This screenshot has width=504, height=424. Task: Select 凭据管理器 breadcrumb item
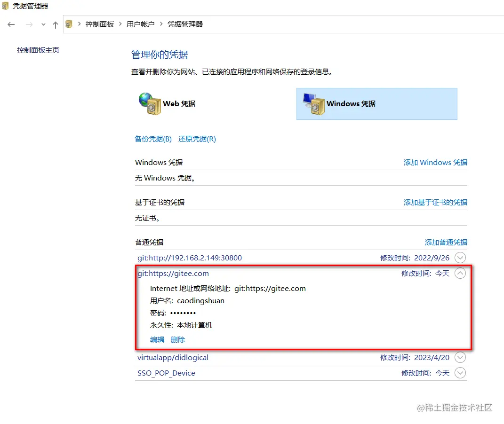185,24
